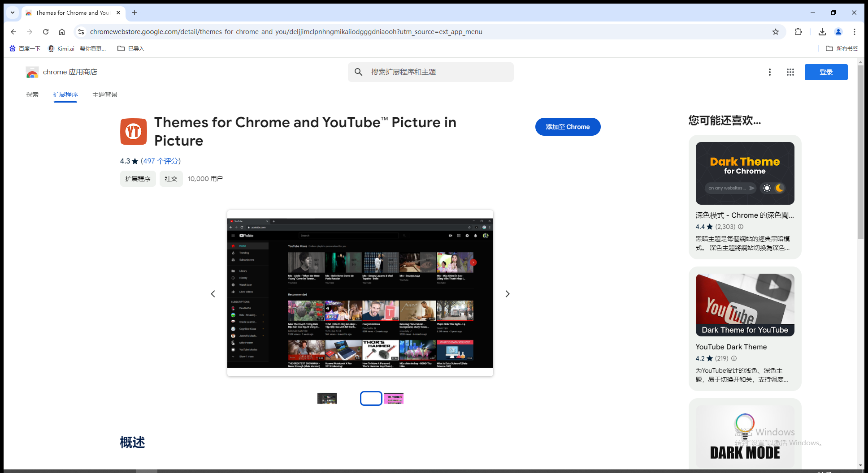
Task: Focus the 搜索扩展程序和主题 search field
Action: coord(430,72)
